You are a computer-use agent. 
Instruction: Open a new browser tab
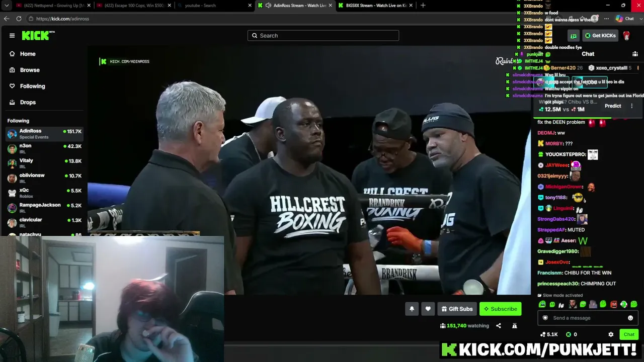[x=423, y=6]
